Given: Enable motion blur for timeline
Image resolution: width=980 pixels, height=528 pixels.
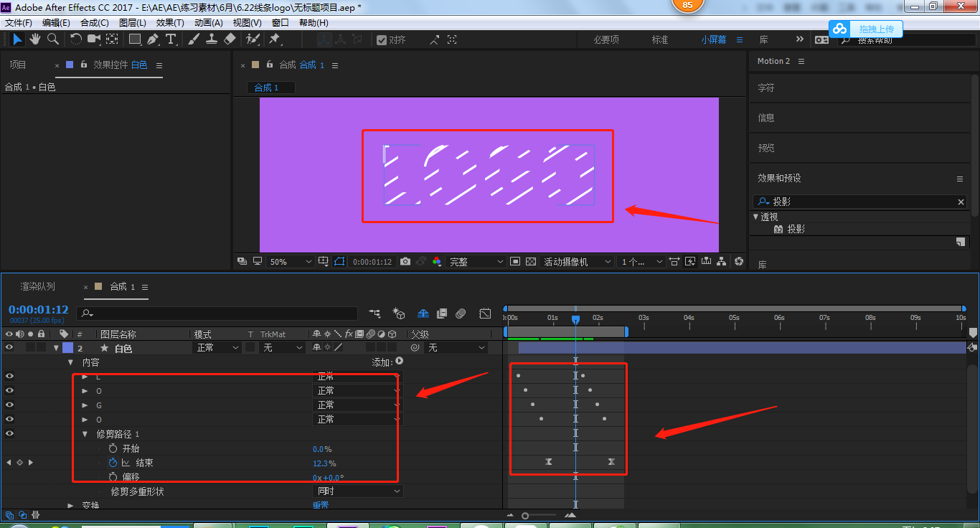Looking at the screenshot, I should (461, 313).
